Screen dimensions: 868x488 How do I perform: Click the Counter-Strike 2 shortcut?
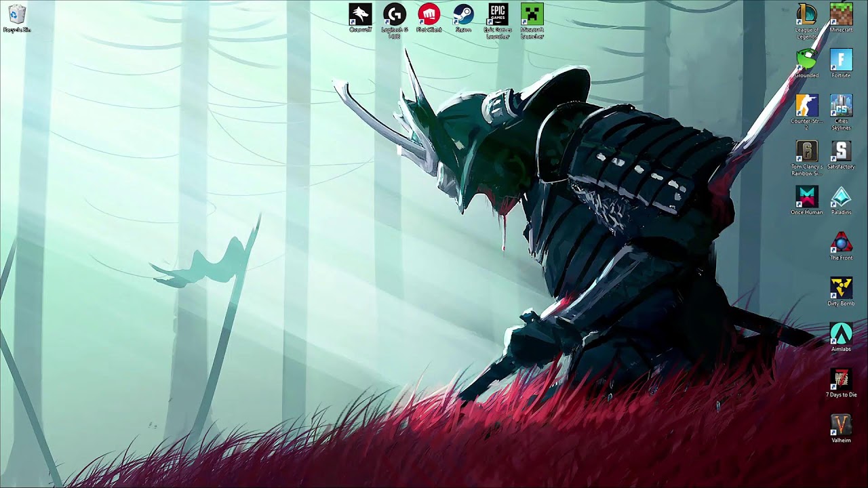[806, 106]
